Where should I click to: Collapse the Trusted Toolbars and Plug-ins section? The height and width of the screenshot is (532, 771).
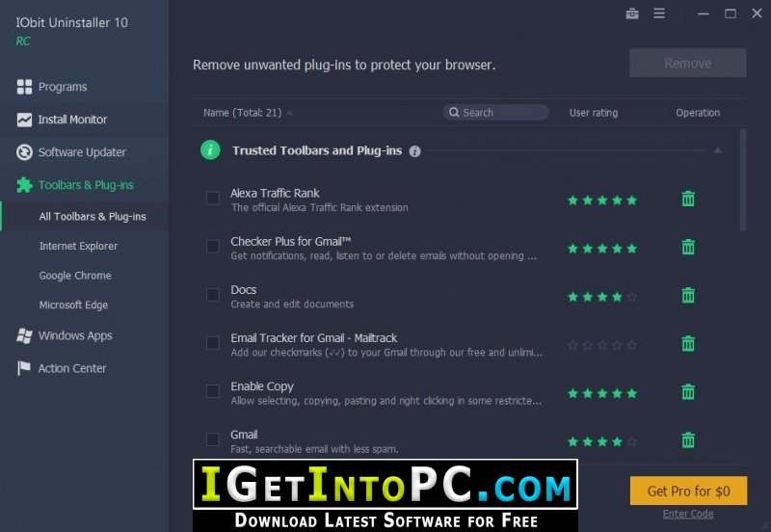(x=717, y=150)
